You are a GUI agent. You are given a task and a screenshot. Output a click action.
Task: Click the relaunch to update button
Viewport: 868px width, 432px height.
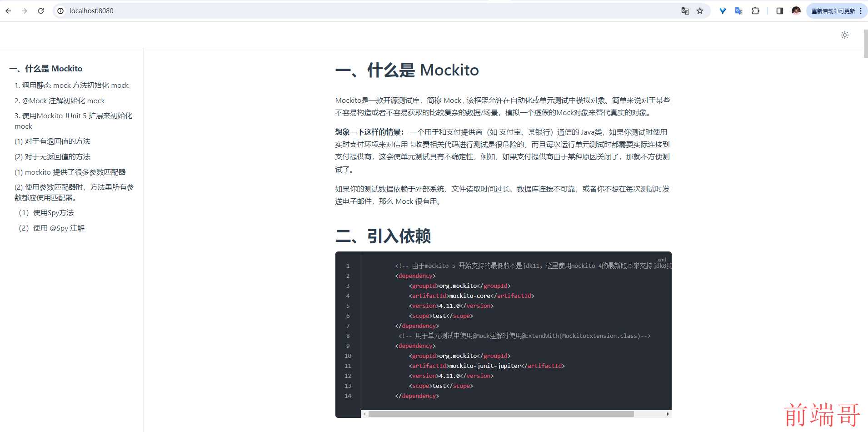point(833,11)
